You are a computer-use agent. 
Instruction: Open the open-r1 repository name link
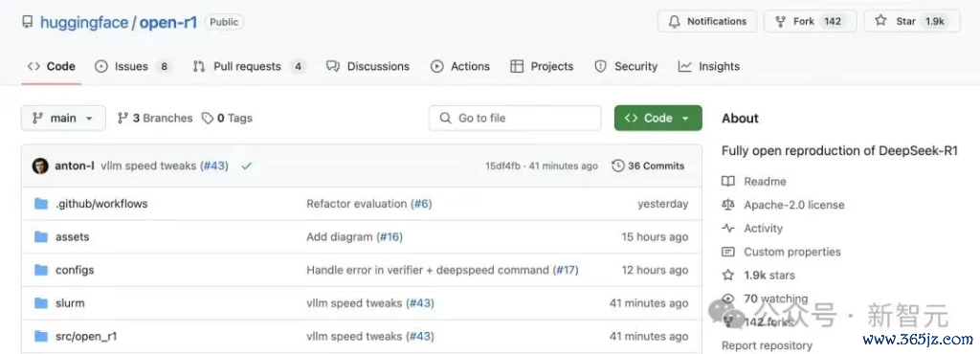click(x=168, y=22)
